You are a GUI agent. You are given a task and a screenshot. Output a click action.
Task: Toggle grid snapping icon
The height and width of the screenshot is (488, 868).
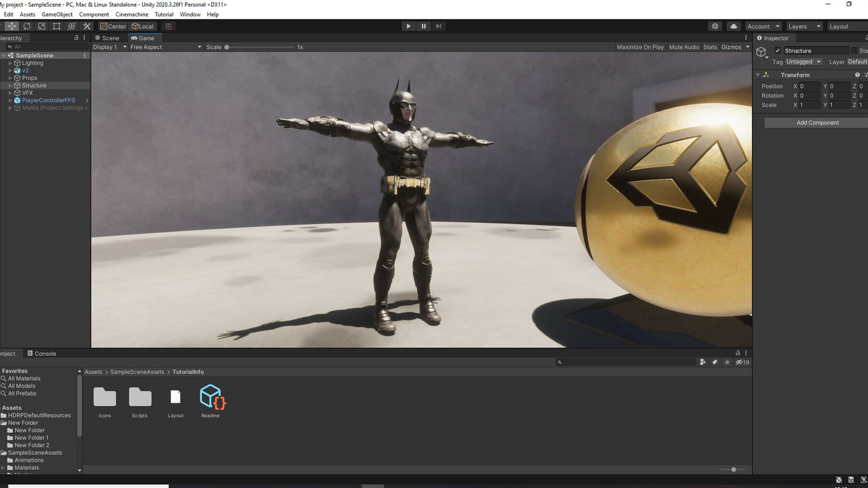coord(169,26)
